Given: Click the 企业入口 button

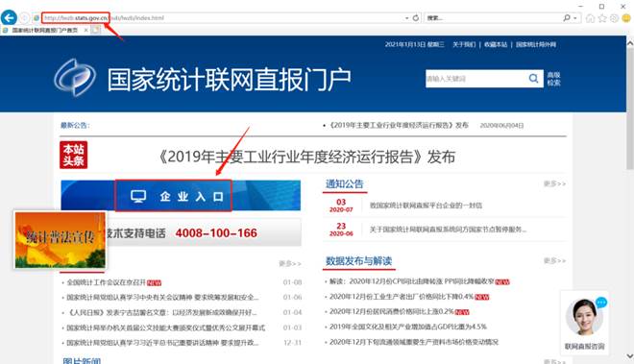Looking at the screenshot, I should (x=174, y=196).
